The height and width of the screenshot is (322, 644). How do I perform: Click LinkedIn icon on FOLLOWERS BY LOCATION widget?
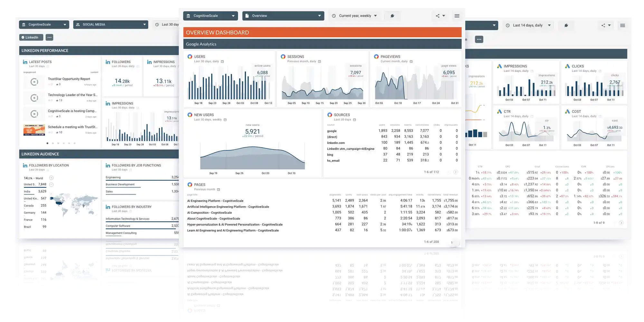click(x=25, y=166)
